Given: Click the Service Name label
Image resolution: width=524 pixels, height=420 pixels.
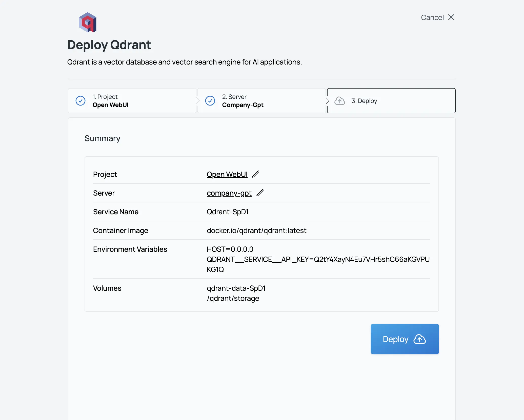Looking at the screenshot, I should pyautogui.click(x=116, y=212).
